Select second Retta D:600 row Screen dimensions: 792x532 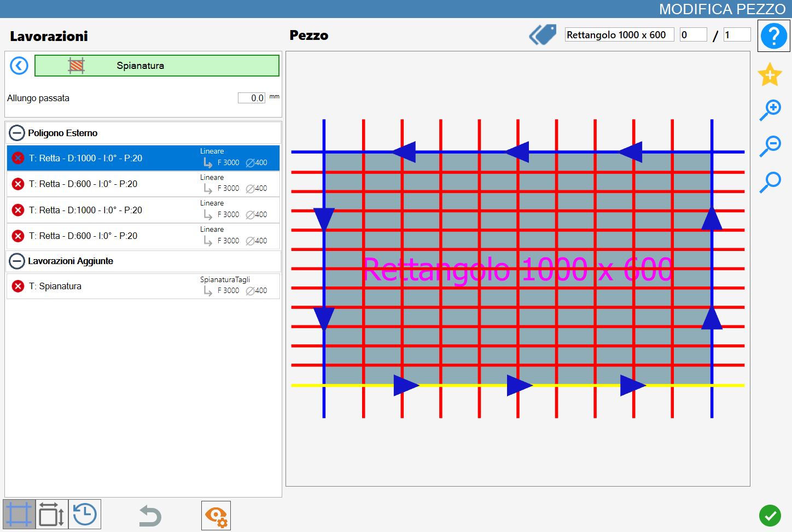click(143, 236)
